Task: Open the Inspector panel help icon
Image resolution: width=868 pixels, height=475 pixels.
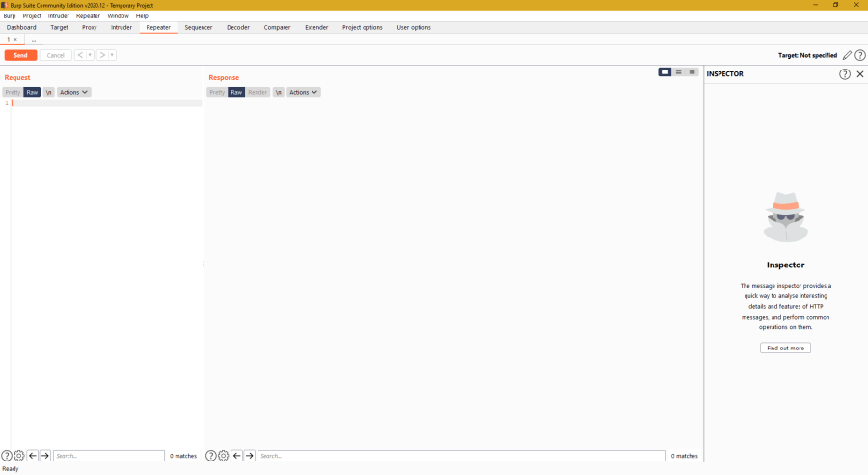Action: (845, 74)
